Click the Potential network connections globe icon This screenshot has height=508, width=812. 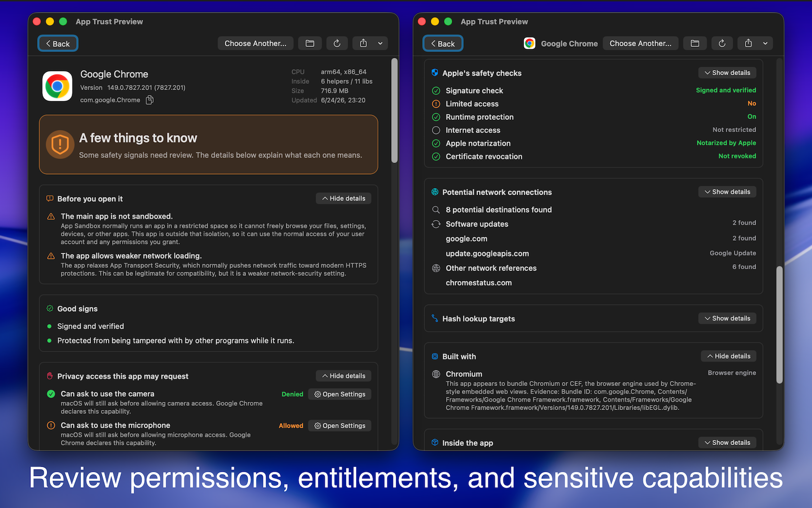[x=435, y=192]
